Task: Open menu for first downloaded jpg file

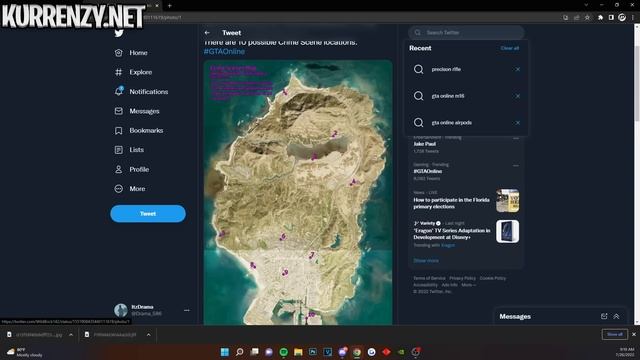Action: (x=71, y=335)
